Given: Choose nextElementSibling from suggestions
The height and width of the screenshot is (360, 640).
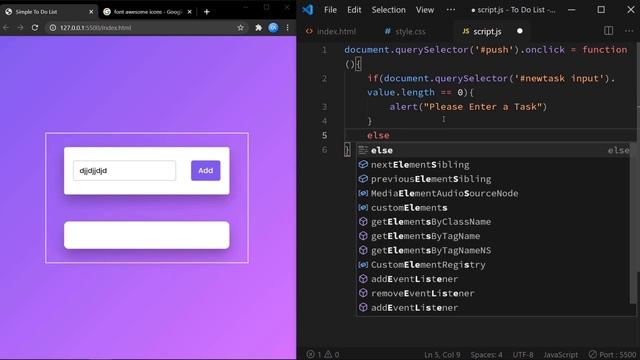Looking at the screenshot, I should [x=494, y=164].
